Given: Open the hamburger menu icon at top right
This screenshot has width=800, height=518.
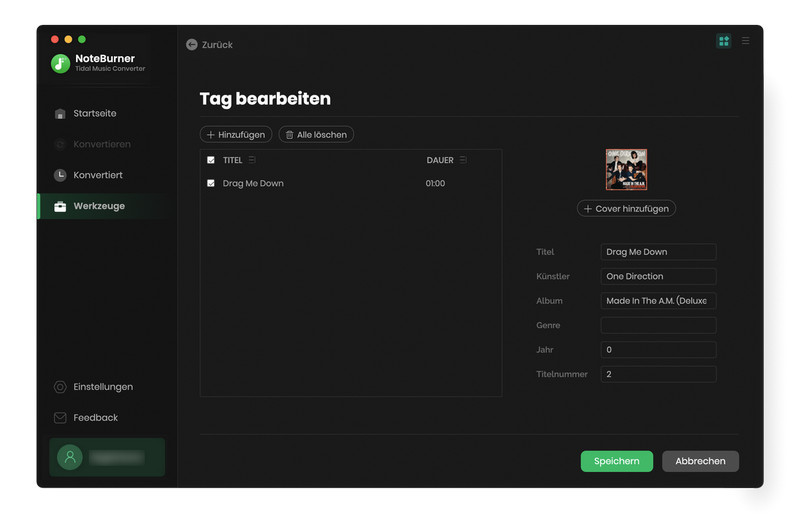Looking at the screenshot, I should point(745,41).
